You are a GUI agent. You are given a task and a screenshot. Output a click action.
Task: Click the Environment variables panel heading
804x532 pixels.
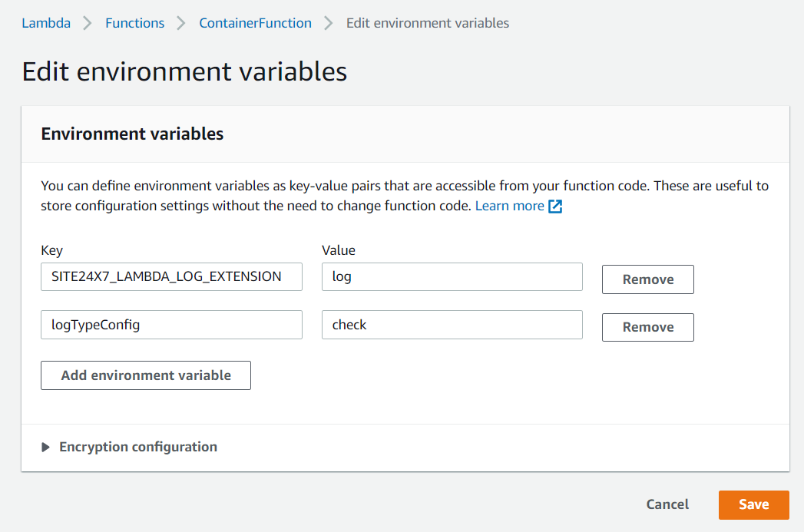point(132,134)
